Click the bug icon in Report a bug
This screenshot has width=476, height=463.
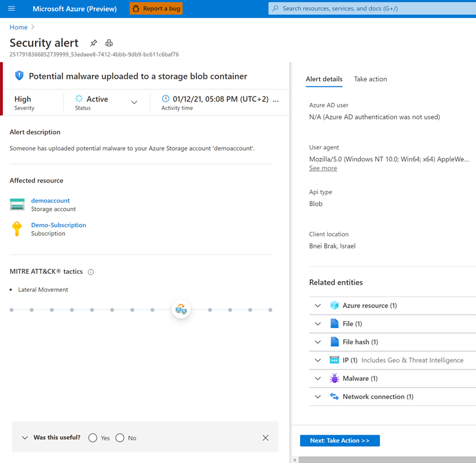(x=136, y=8)
